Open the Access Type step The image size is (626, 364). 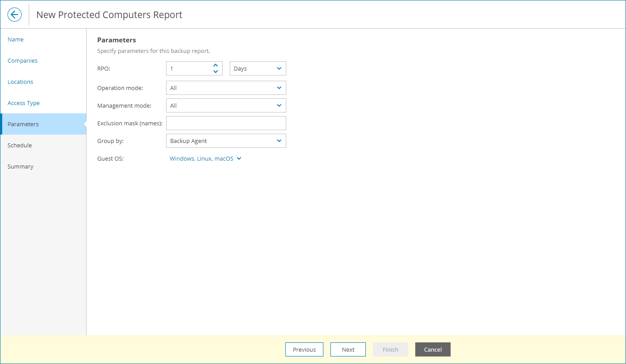(x=23, y=103)
